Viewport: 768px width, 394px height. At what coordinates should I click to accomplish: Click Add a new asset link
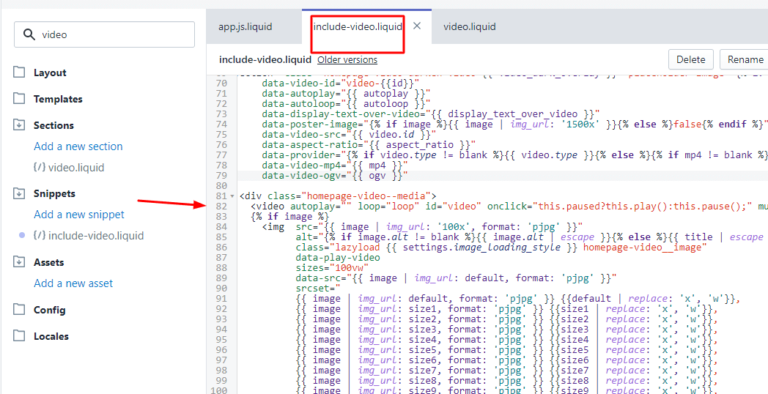pos(73,283)
